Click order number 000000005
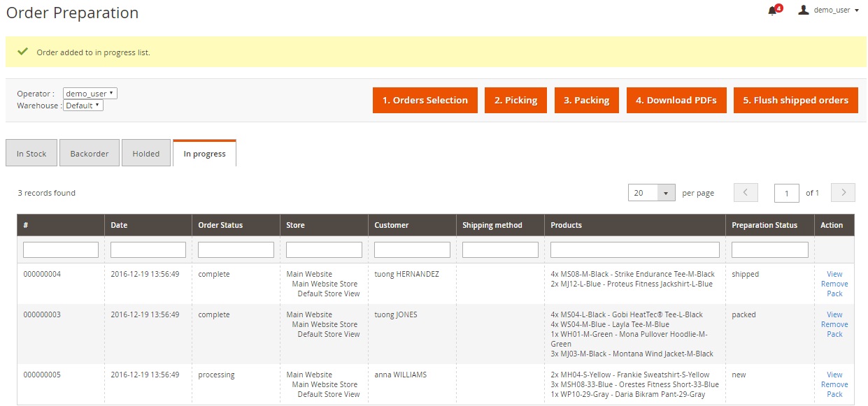868x406 pixels. click(x=42, y=375)
